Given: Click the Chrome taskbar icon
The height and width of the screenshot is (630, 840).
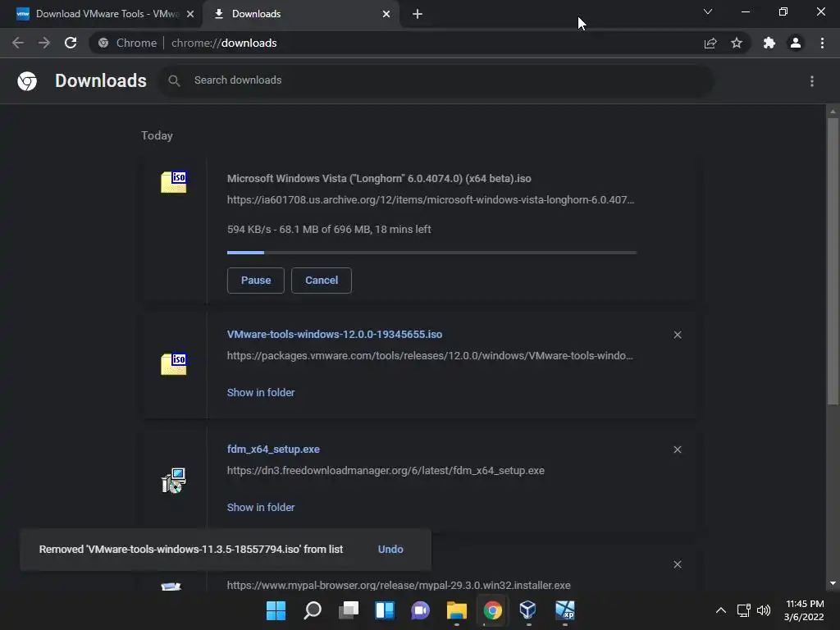Looking at the screenshot, I should 492,610.
